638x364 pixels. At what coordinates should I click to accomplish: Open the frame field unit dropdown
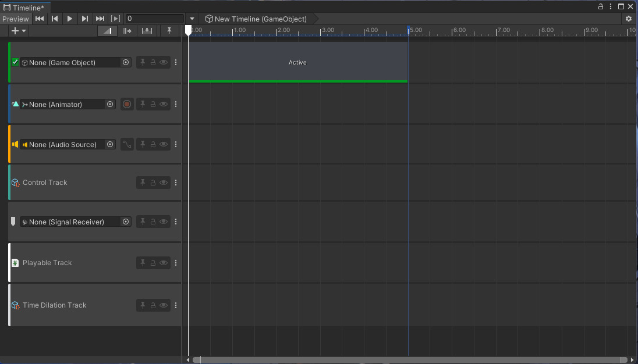click(x=192, y=19)
